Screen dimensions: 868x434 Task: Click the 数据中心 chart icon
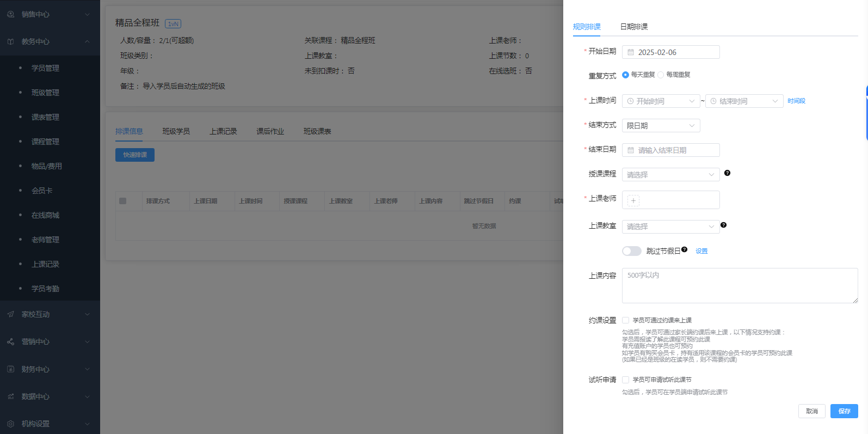click(x=11, y=396)
